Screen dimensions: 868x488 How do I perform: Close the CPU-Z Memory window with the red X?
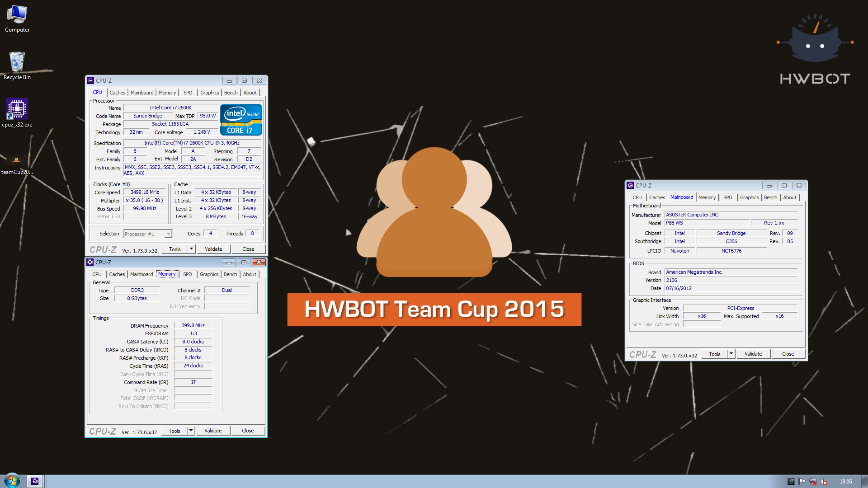pos(259,263)
